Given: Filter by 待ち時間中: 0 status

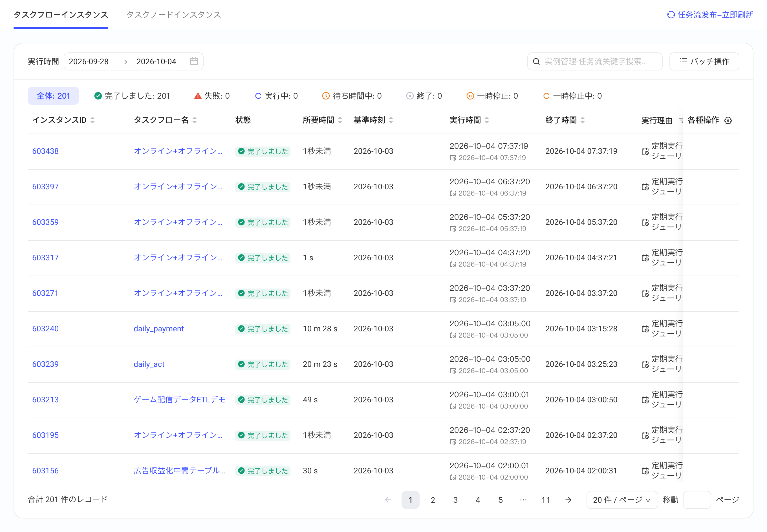Looking at the screenshot, I should [352, 96].
